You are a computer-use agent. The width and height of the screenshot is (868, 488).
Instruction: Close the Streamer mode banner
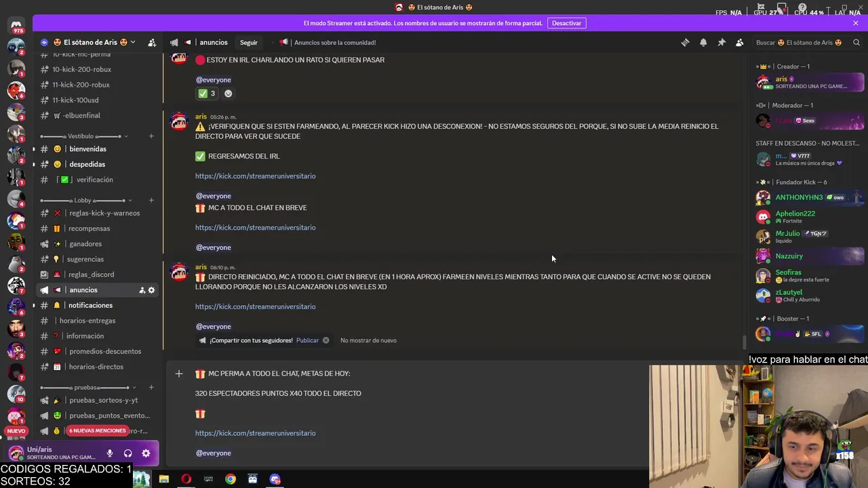pyautogui.click(x=856, y=23)
